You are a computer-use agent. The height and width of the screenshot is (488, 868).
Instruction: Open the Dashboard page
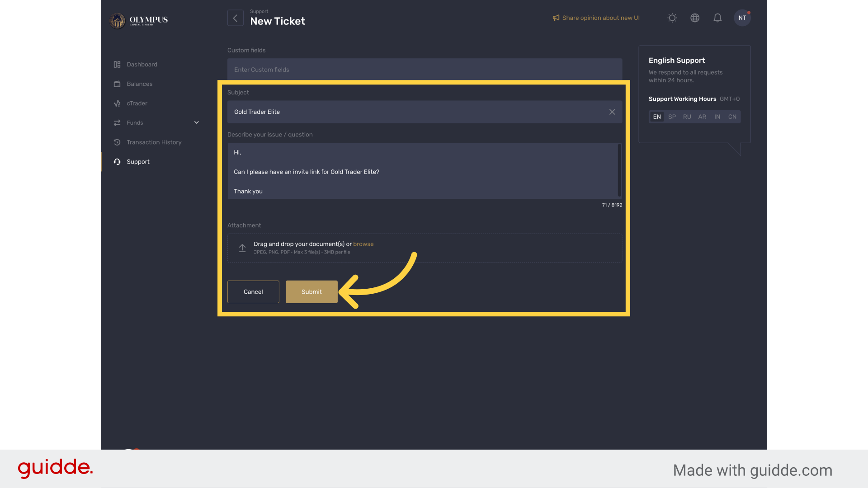click(x=142, y=65)
